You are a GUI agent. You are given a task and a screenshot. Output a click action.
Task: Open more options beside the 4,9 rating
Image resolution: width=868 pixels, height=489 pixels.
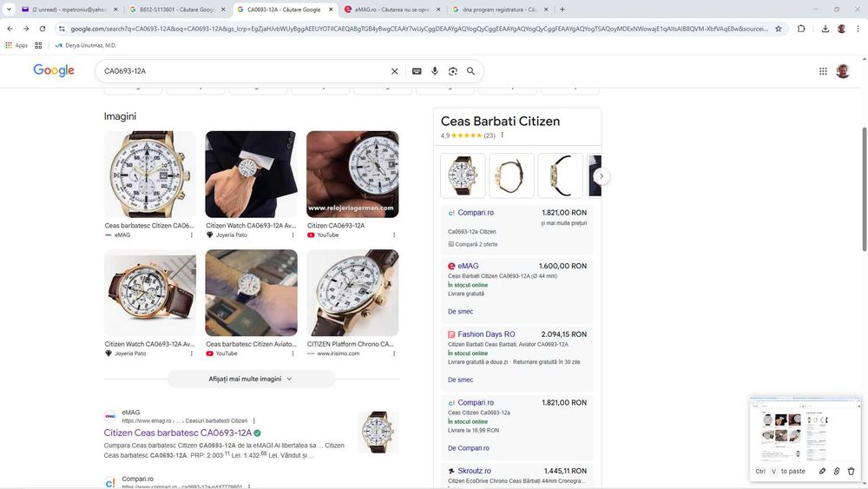(502, 135)
